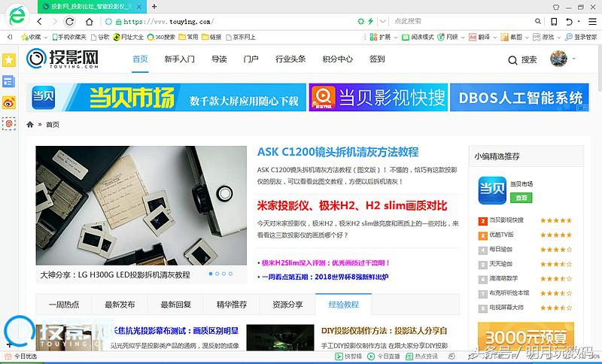Open 优酷TV版 in recommended list
Screen dimensions: 602x364
[501, 235]
